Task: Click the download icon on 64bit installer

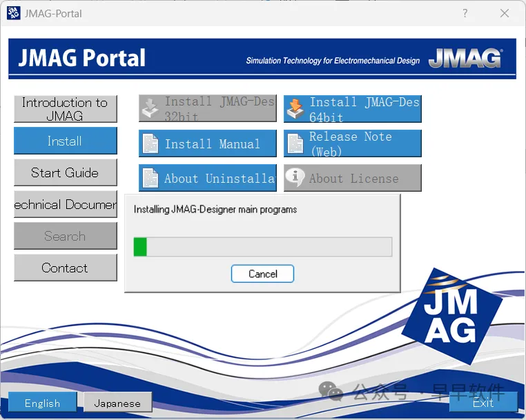Action: pyautogui.click(x=295, y=108)
